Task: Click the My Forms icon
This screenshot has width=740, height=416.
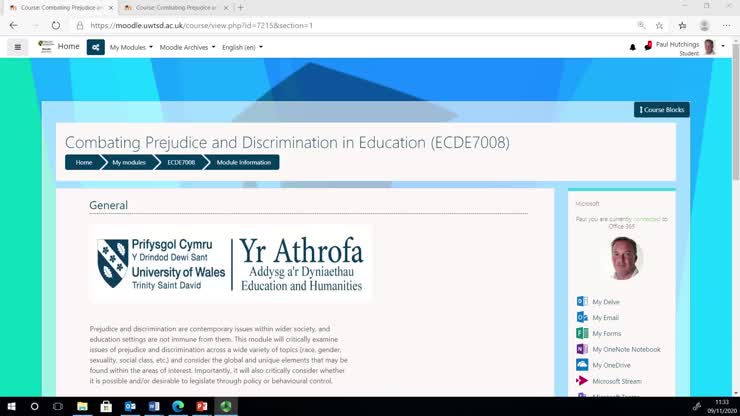Action: point(582,333)
